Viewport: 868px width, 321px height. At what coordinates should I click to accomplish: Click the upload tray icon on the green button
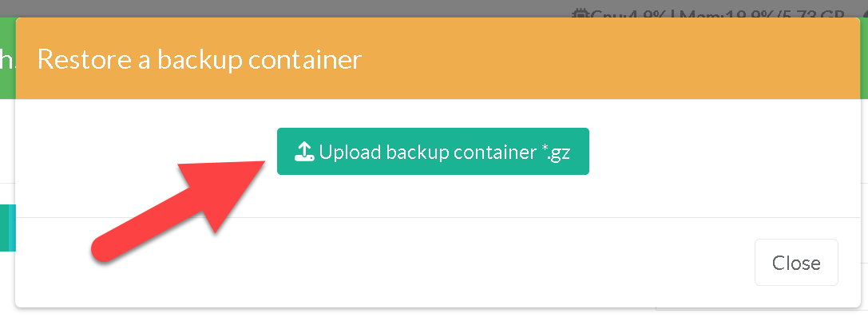pyautogui.click(x=304, y=152)
